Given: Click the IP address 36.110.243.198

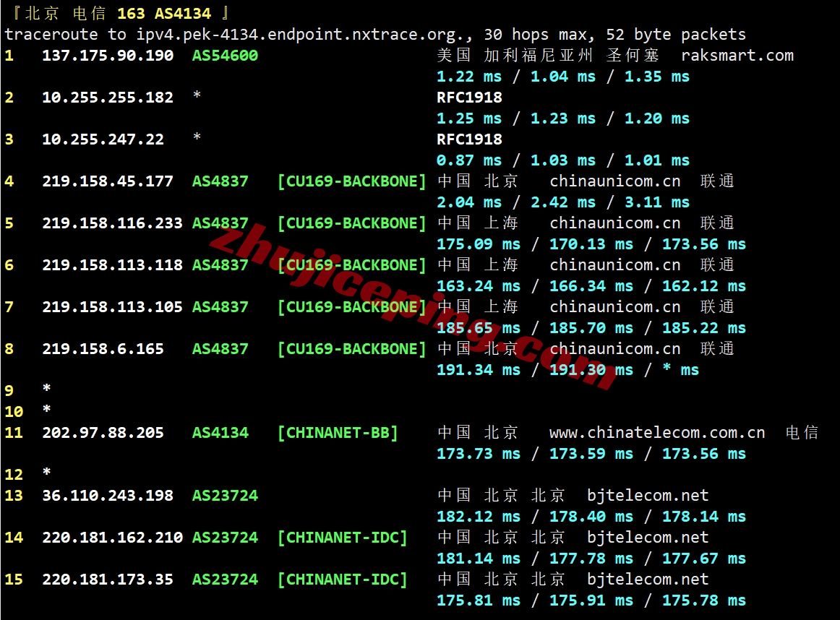Looking at the screenshot, I should pyautogui.click(x=108, y=496).
